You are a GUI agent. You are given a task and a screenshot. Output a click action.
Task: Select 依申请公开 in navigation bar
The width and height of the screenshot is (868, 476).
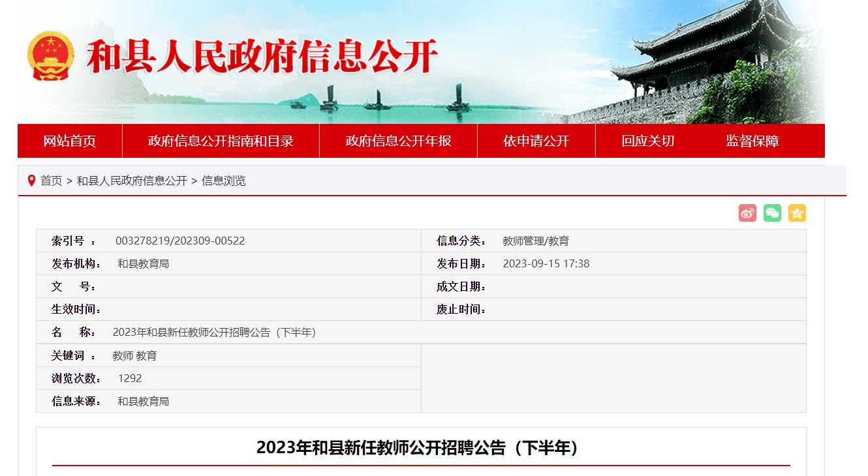(536, 141)
